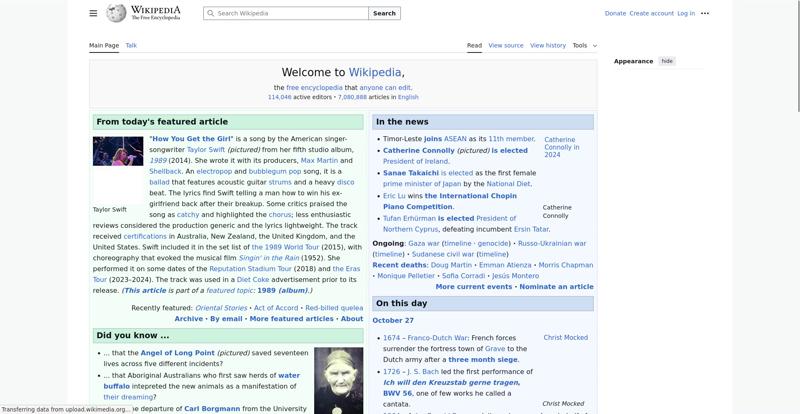This screenshot has width=800, height=414.
Task: Click the Wikipedia globe logo
Action: coord(116,13)
